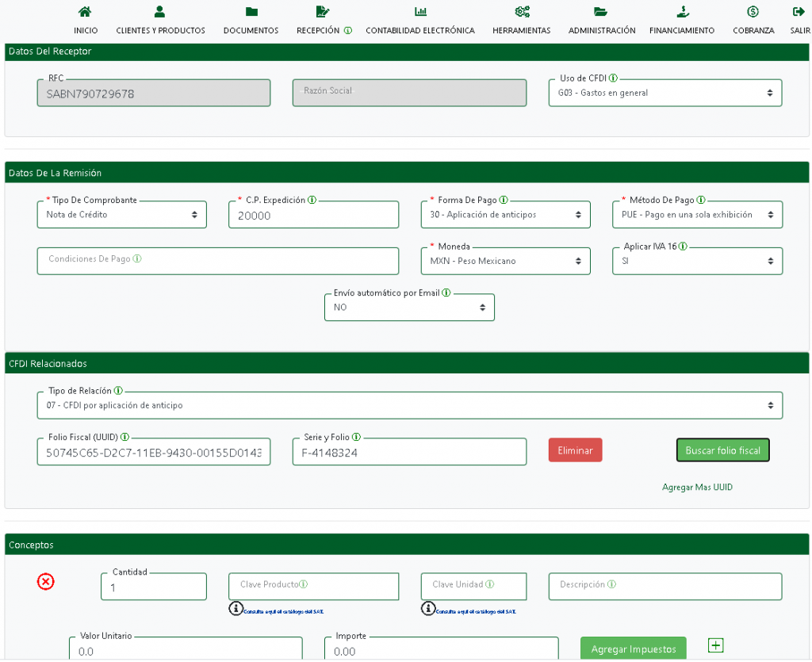The width and height of the screenshot is (812, 662).
Task: Open Clientes y Productos person icon
Action: 160,12
